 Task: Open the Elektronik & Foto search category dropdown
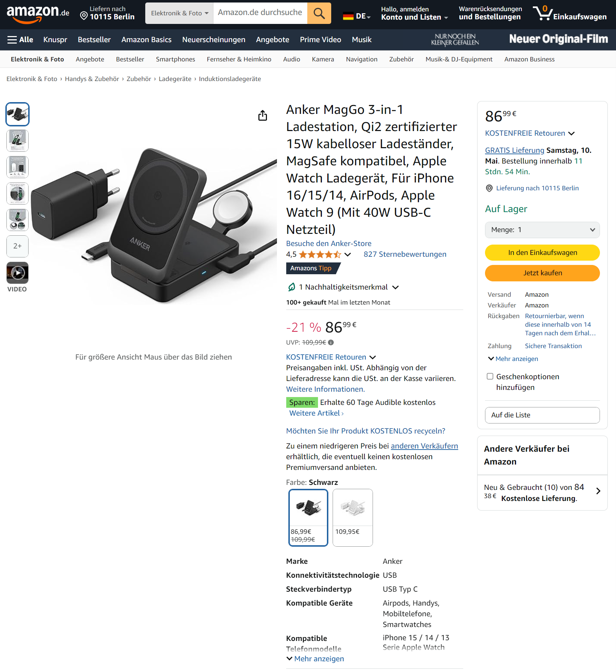tap(179, 13)
